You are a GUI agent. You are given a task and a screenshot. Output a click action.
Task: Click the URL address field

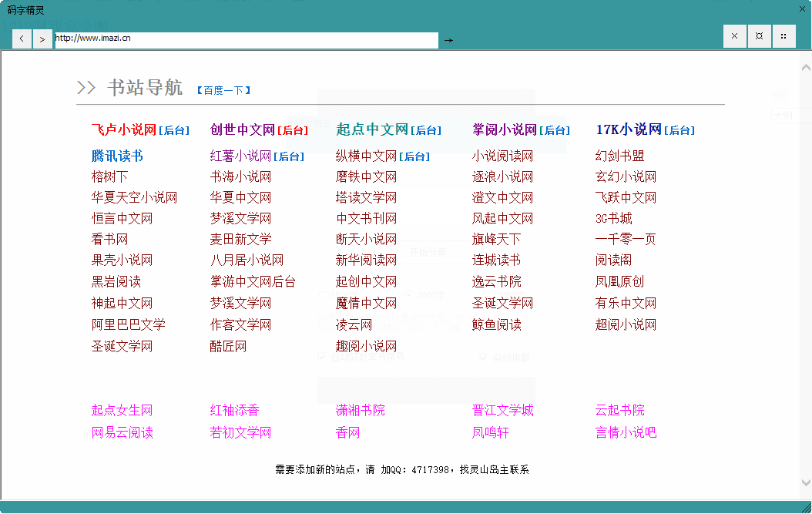click(x=247, y=40)
